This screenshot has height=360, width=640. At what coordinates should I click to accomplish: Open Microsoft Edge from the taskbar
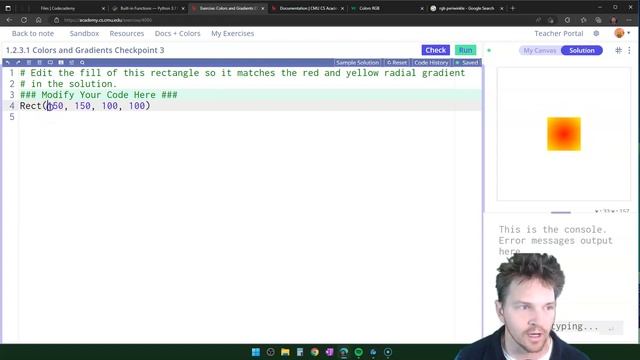tap(344, 352)
